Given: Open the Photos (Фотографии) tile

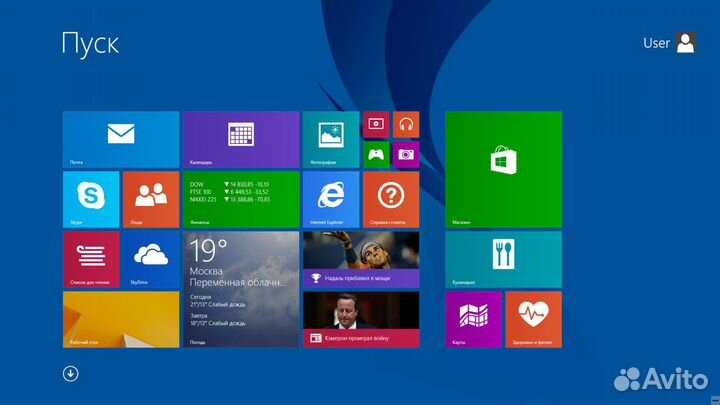Looking at the screenshot, I should (x=331, y=140).
